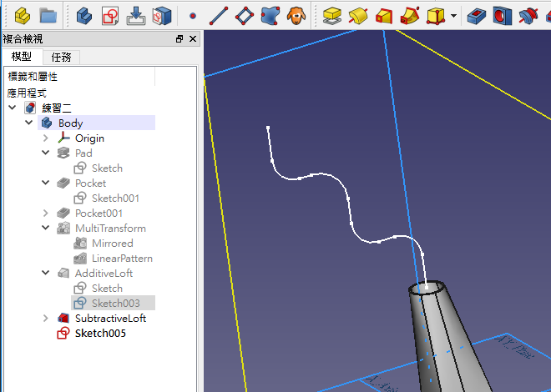Collapse the Body tree node
Viewport: 551px width, 392px height.
click(29, 123)
